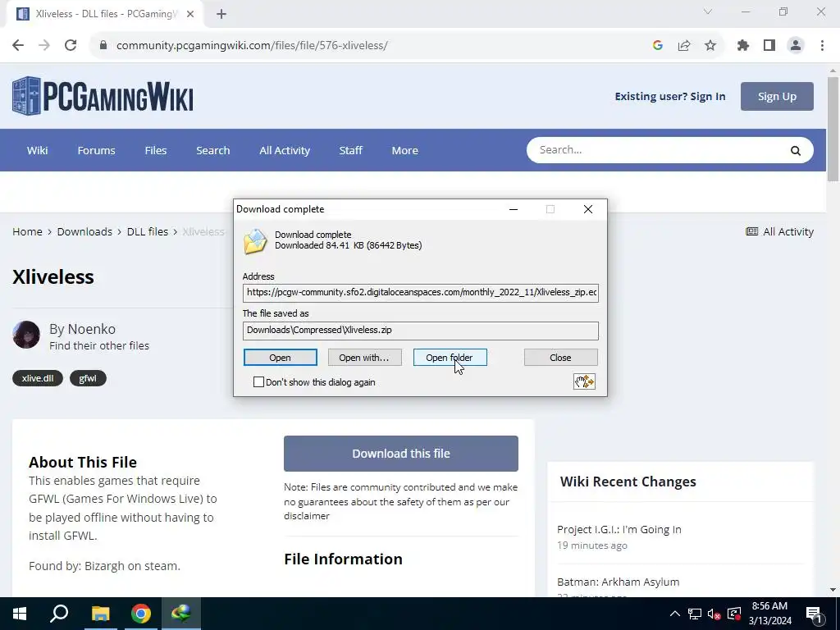Expand the More nav menu

pyautogui.click(x=405, y=151)
